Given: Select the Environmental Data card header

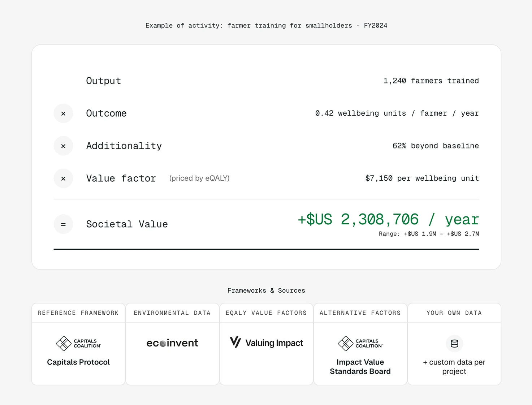Looking at the screenshot, I should point(172,313).
